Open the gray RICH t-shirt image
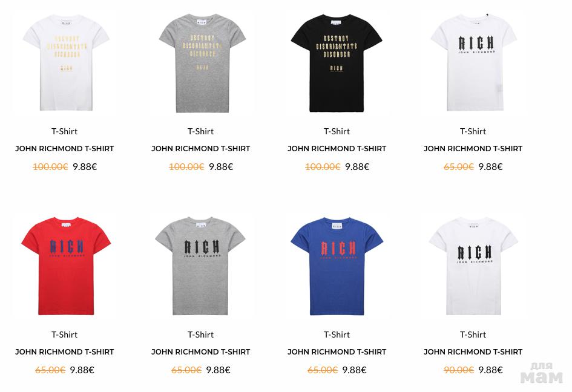 point(200,266)
